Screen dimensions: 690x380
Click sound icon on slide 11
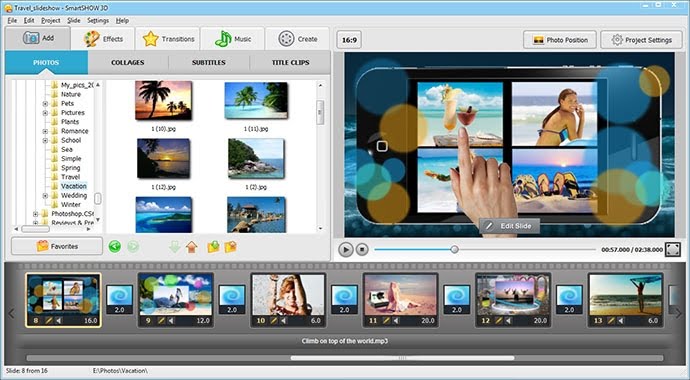click(x=396, y=321)
